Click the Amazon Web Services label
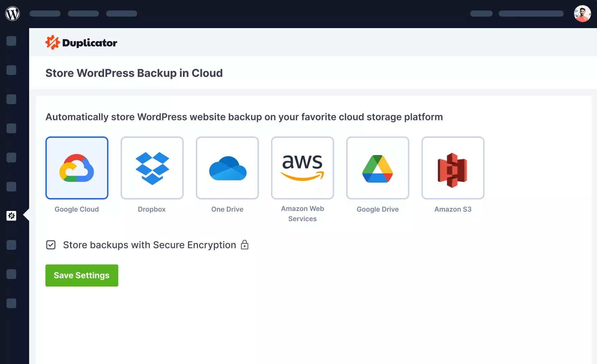Image resolution: width=597 pixels, height=364 pixels. [303, 214]
